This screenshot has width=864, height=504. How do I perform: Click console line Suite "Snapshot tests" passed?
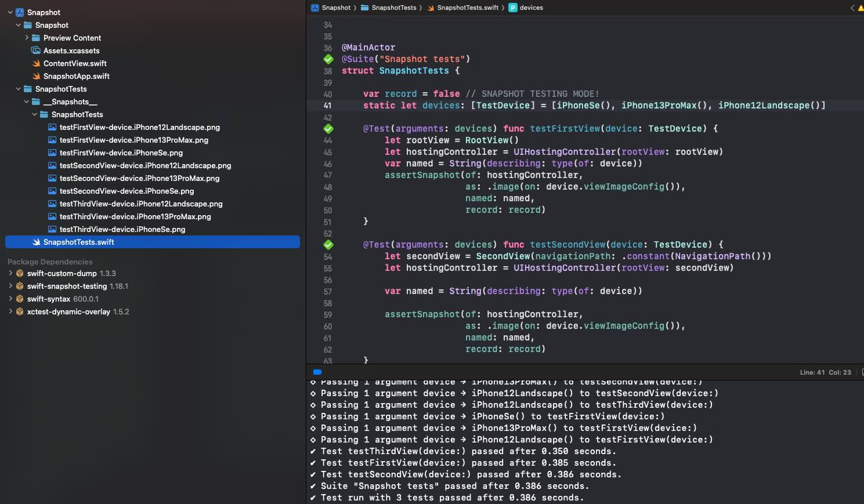pyautogui.click(x=450, y=486)
